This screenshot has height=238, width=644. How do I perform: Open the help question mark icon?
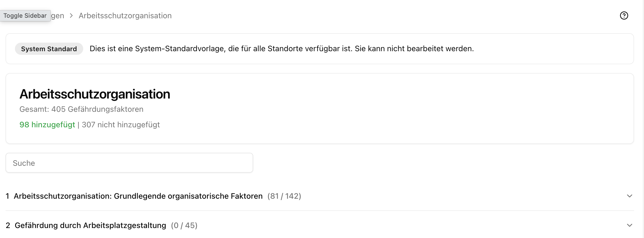coord(624,15)
